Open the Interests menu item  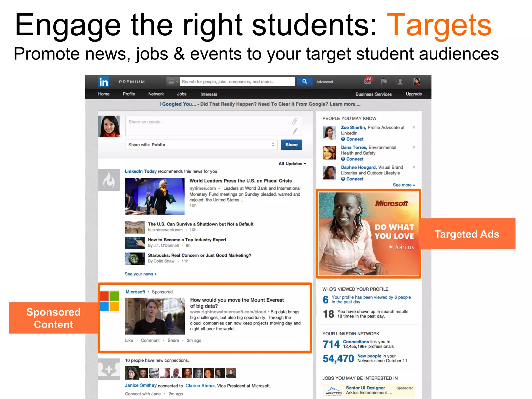209,94
